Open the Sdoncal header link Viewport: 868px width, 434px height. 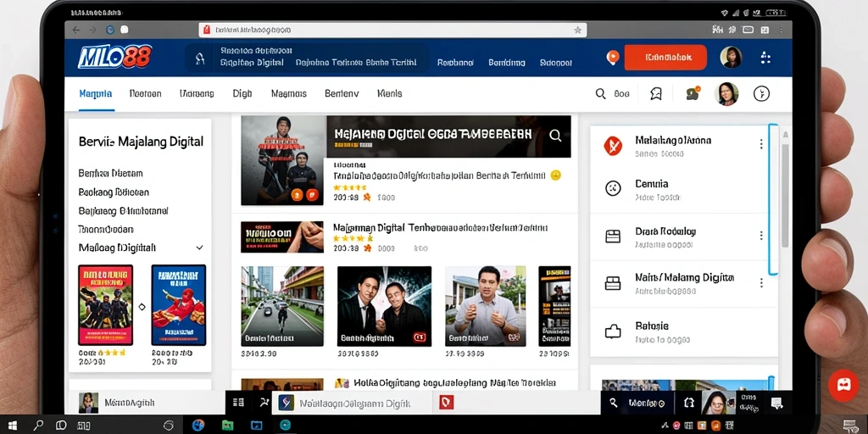click(555, 63)
